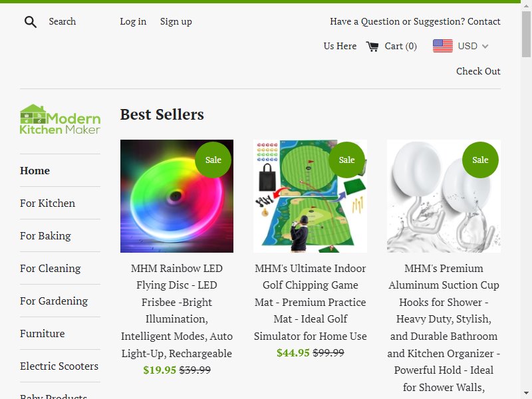Image resolution: width=532 pixels, height=399 pixels.
Task: Click Sale badge on Suction Cup Hooks
Action: [x=480, y=160]
